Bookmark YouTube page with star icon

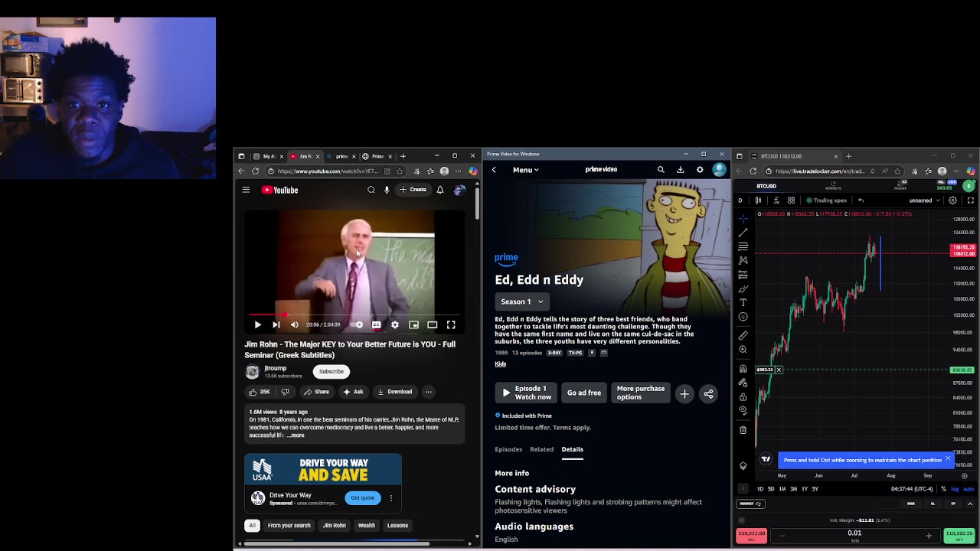click(400, 171)
